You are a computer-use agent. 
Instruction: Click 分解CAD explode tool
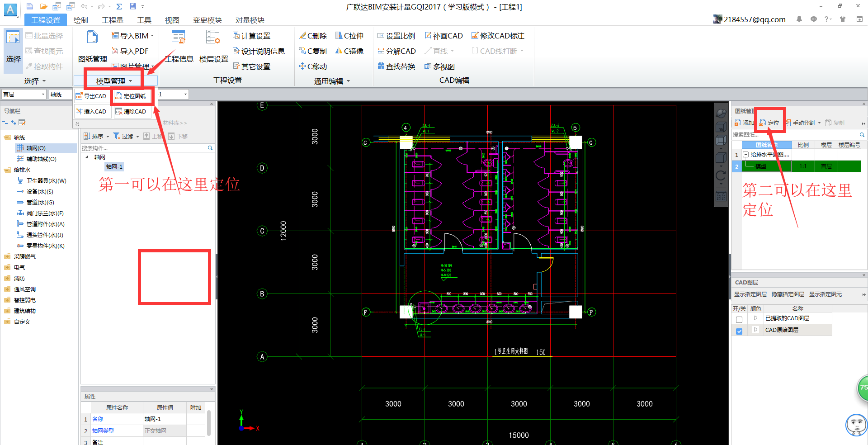pyautogui.click(x=396, y=51)
